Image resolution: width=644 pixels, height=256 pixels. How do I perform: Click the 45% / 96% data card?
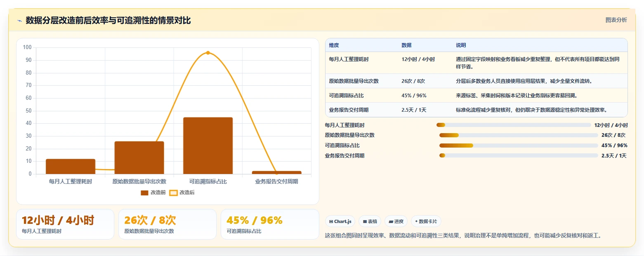(x=270, y=224)
